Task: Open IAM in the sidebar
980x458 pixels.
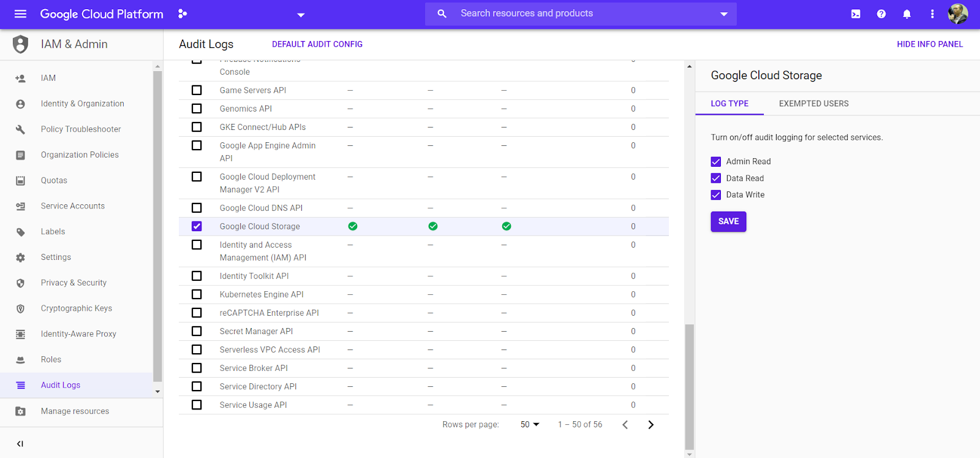Action: coord(48,78)
